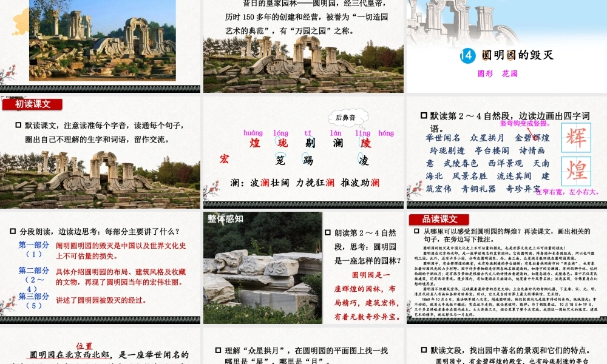Click the four-character word '举世闻名'
The width and height of the screenshot is (607, 364).
pos(443,138)
